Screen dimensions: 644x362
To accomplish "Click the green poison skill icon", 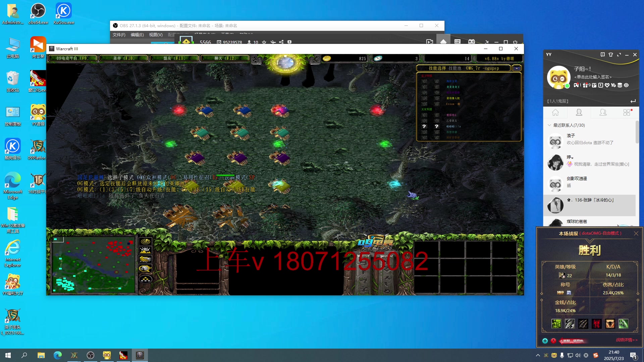I will [556, 324].
